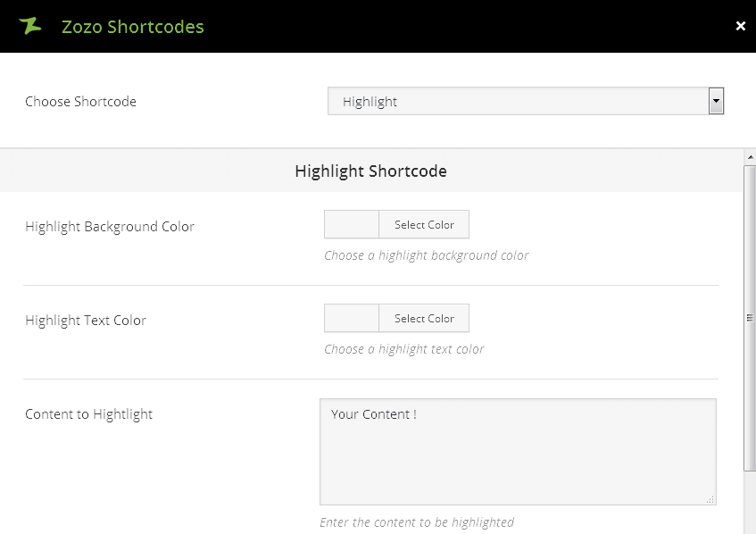Click the "Choose a highlight background color" hint

[x=427, y=255]
